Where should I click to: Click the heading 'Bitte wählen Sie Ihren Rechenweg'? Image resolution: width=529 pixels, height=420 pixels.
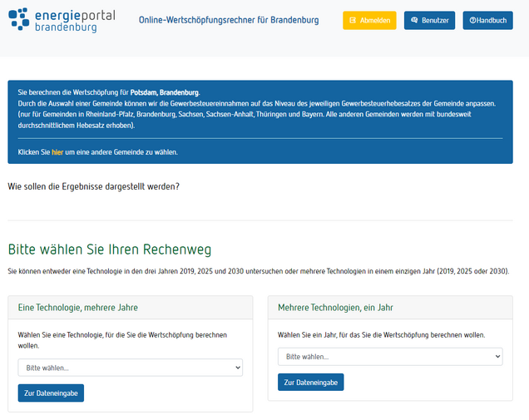(110, 250)
